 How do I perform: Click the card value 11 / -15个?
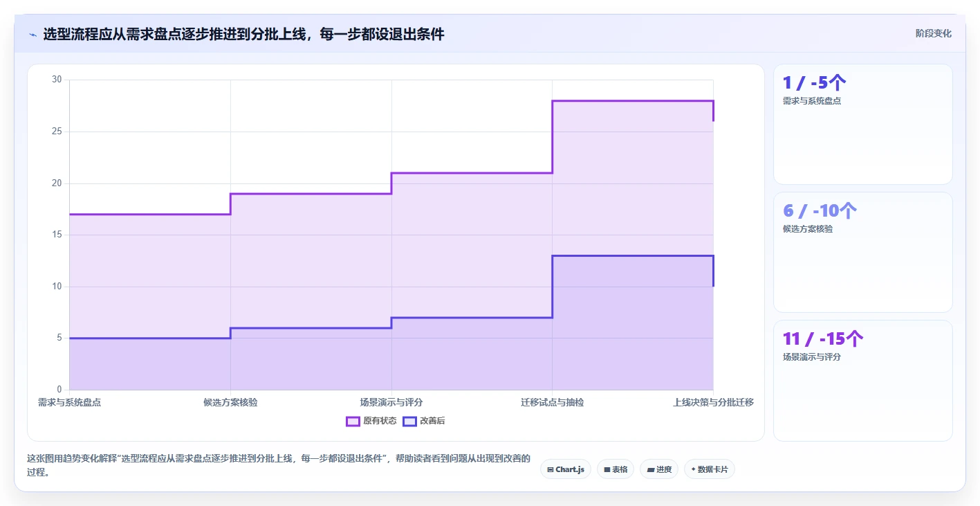click(823, 339)
